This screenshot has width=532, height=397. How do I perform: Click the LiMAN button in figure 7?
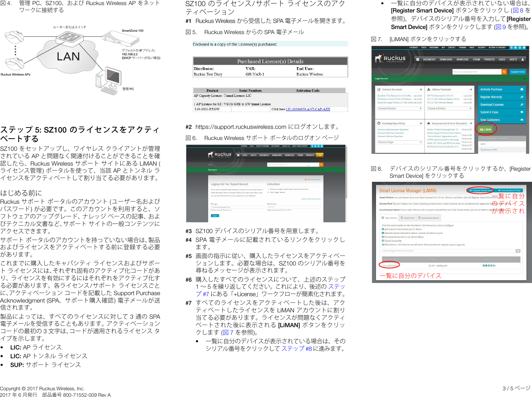[x=486, y=129]
